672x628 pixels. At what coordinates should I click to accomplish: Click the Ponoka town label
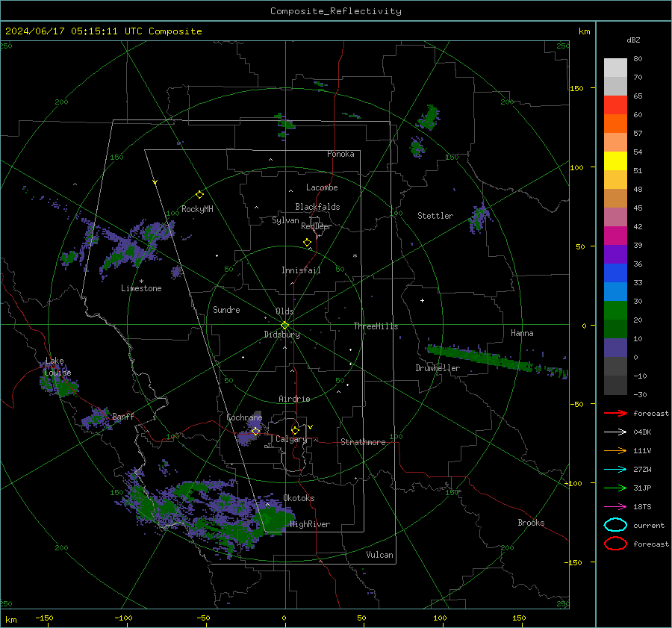click(x=340, y=154)
